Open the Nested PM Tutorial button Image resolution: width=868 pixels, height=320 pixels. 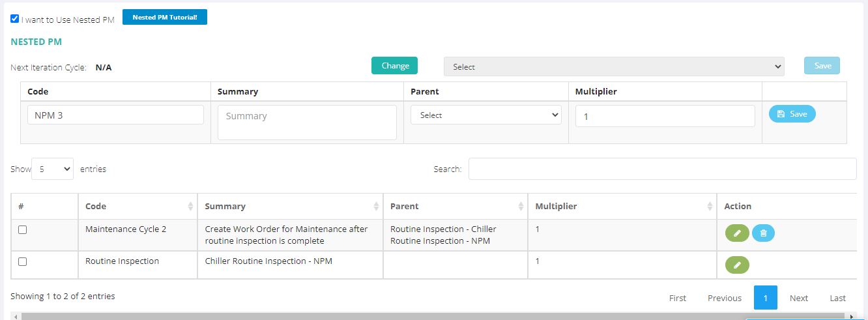165,17
